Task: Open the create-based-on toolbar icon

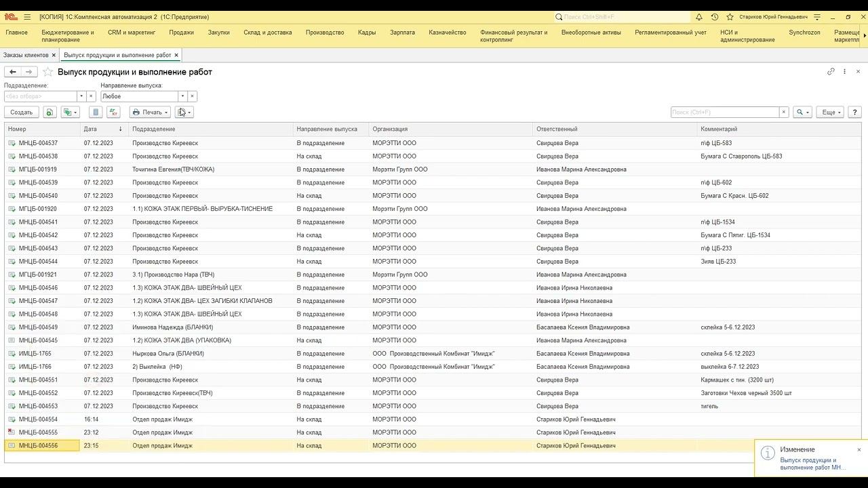Action: (x=70, y=113)
